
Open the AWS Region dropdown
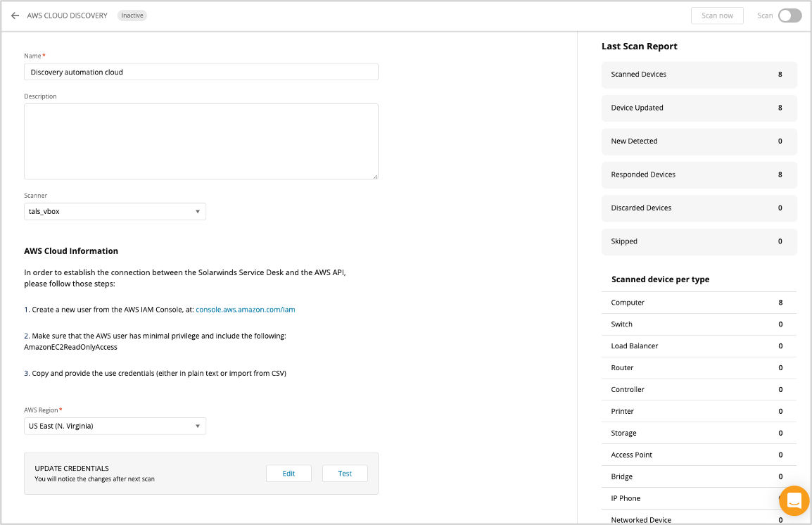[115, 426]
